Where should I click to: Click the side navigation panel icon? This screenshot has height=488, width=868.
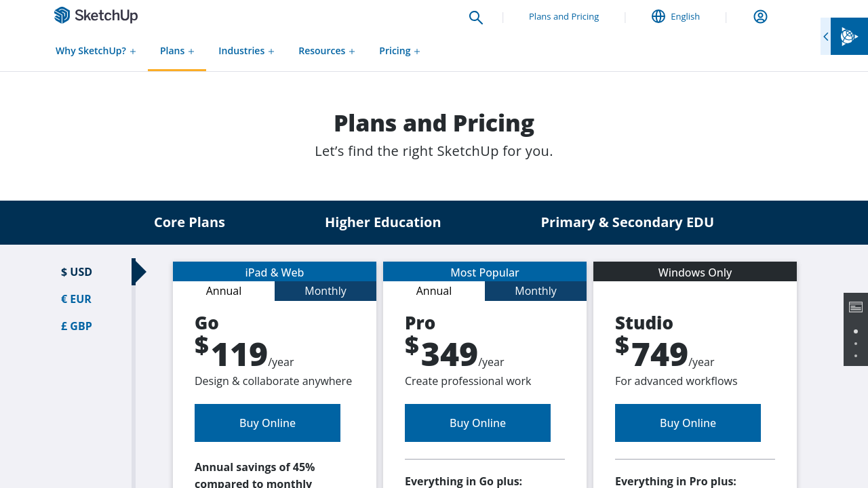coord(856,307)
